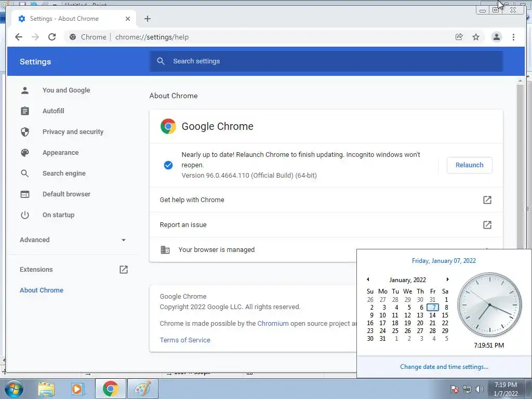Click the Extensions external link icon
This screenshot has width=532, height=399.
coord(124,270)
